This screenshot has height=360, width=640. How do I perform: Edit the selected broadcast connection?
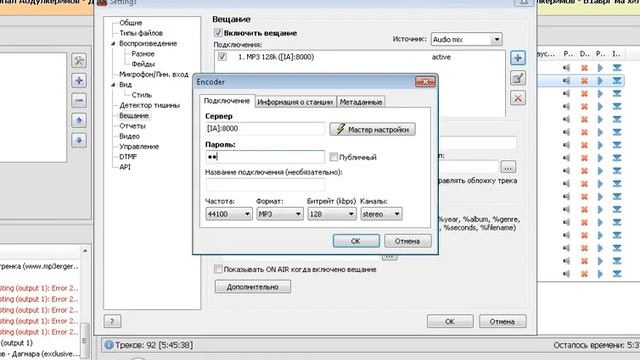[518, 78]
